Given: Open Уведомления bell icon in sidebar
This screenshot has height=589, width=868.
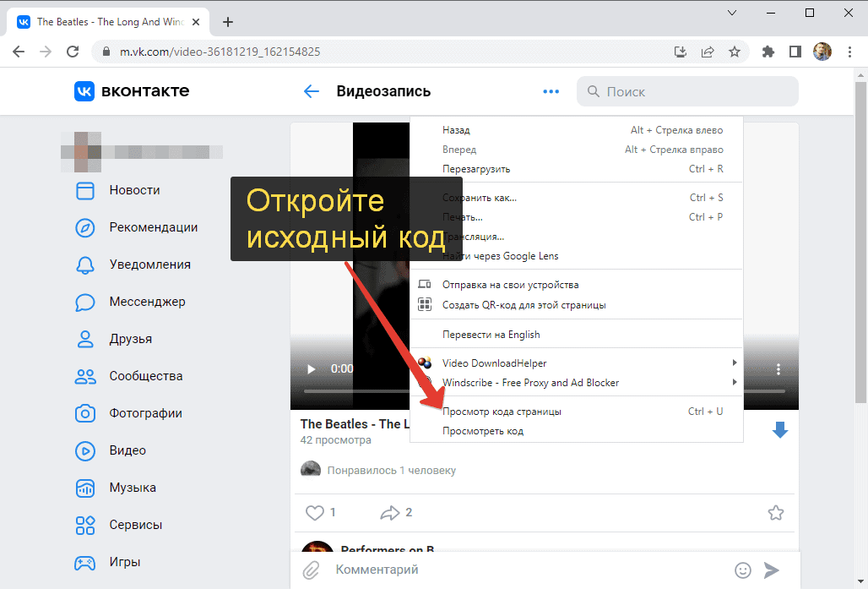Looking at the screenshot, I should [x=84, y=265].
